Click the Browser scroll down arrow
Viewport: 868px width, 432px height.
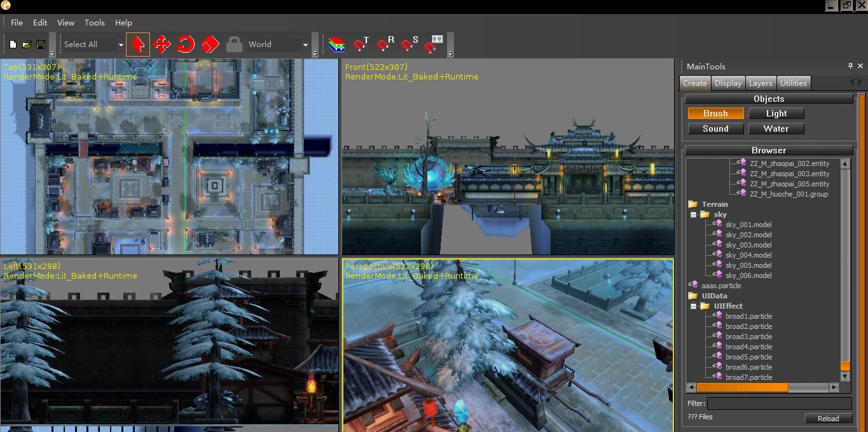[845, 377]
